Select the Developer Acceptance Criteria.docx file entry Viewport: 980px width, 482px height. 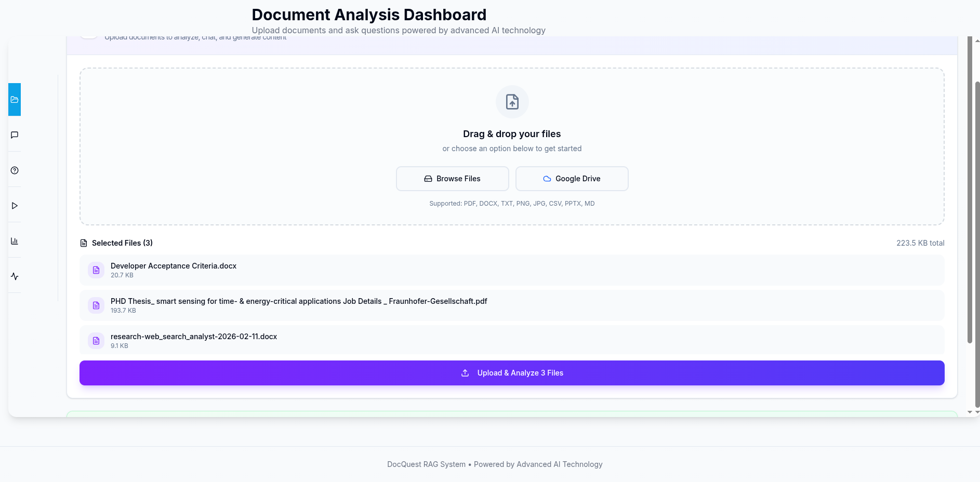[x=511, y=270]
